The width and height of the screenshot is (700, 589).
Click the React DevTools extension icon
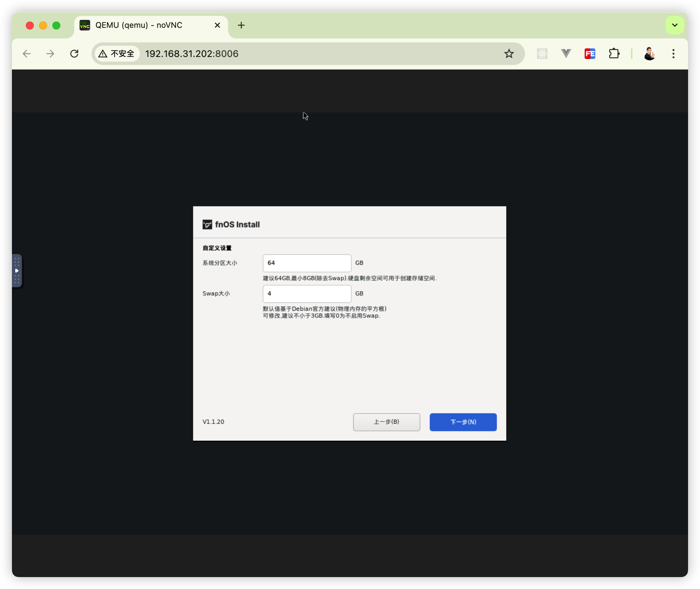pyautogui.click(x=542, y=54)
